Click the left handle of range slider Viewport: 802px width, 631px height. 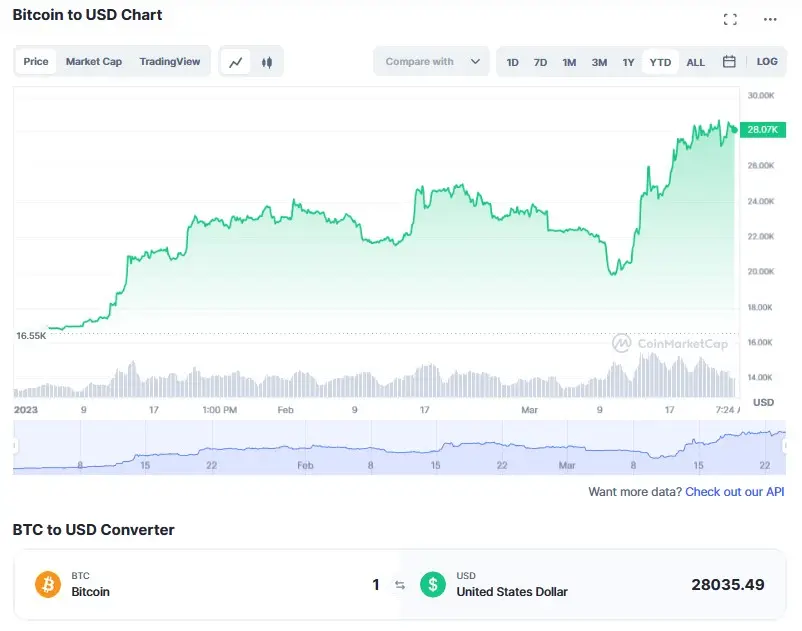(x=15, y=446)
